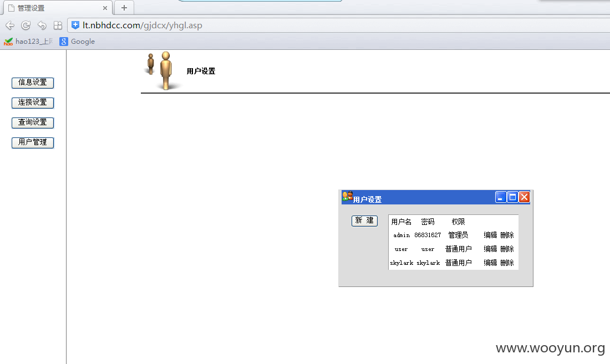Reload the page with the refresh icon
The image size is (610, 364).
pos(26,25)
